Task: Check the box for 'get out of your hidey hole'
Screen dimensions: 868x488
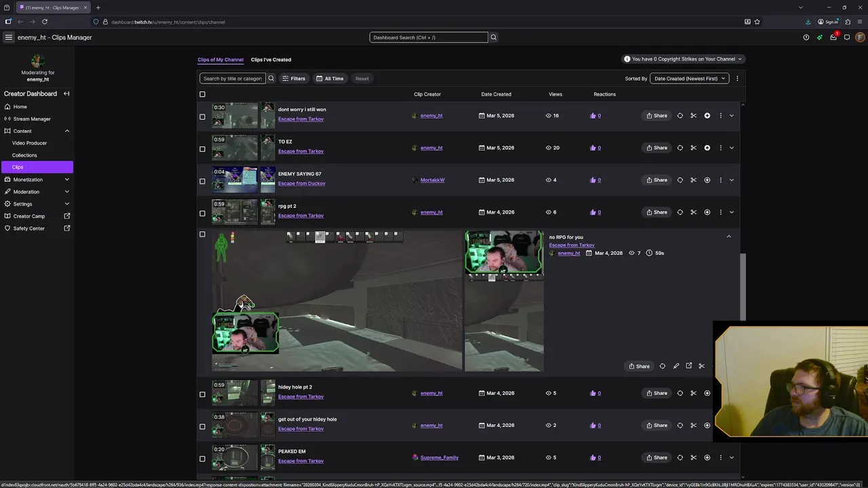Action: [x=202, y=426]
